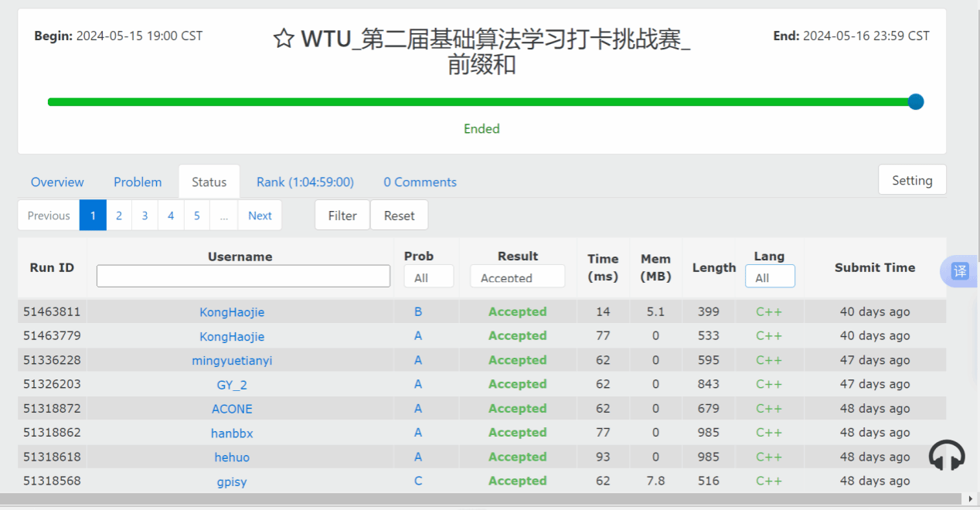This screenshot has width=980, height=510.
Task: View the 0 Comments tab
Action: [420, 182]
